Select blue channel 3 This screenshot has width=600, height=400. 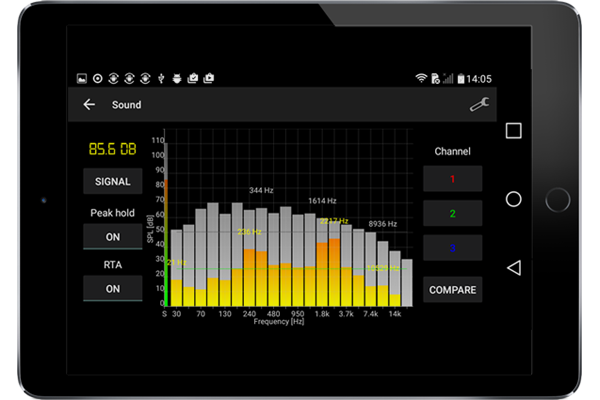click(452, 248)
